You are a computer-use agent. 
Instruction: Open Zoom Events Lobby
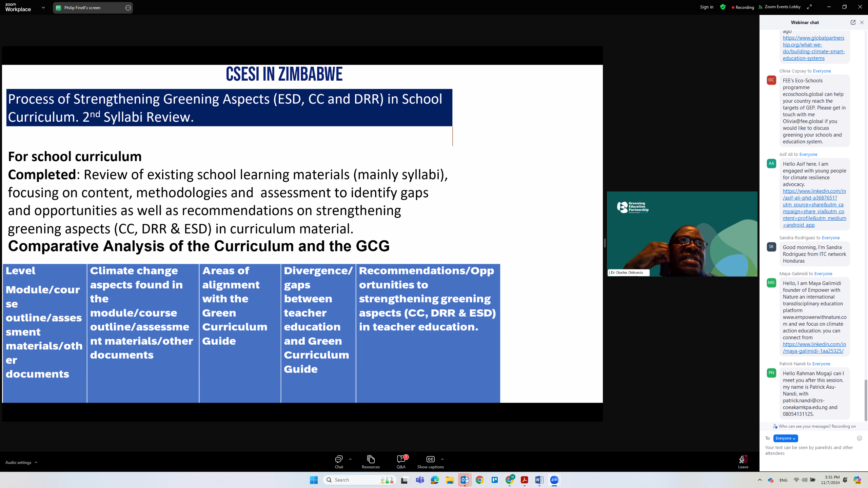coord(780,7)
